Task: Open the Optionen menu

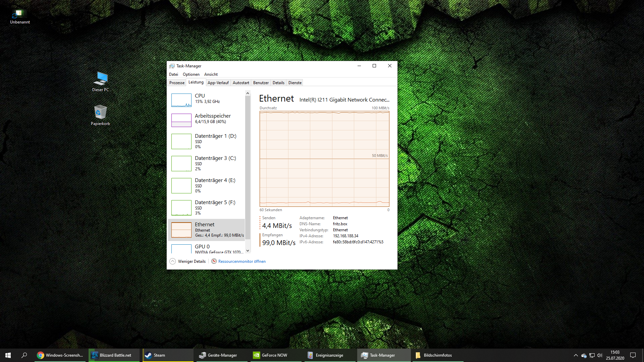Action: point(191,74)
